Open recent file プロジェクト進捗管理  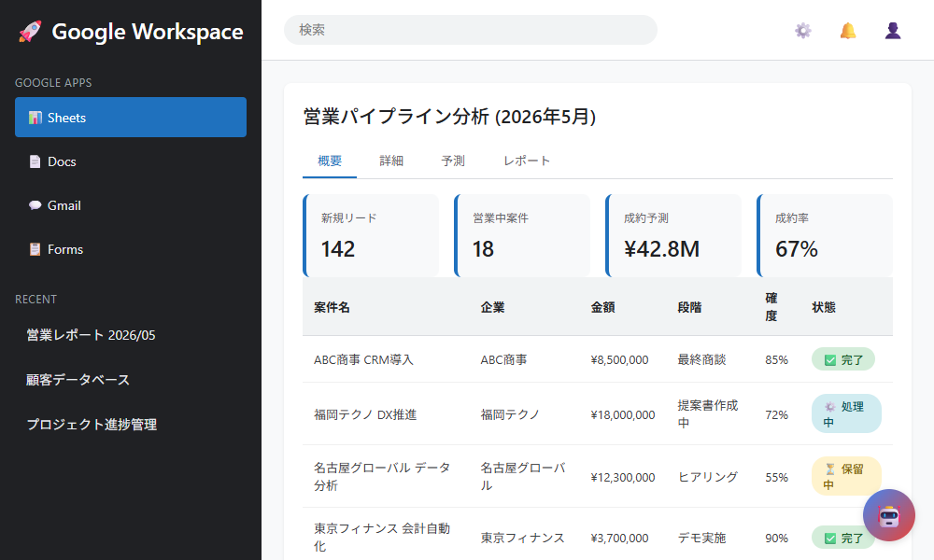(x=131, y=425)
